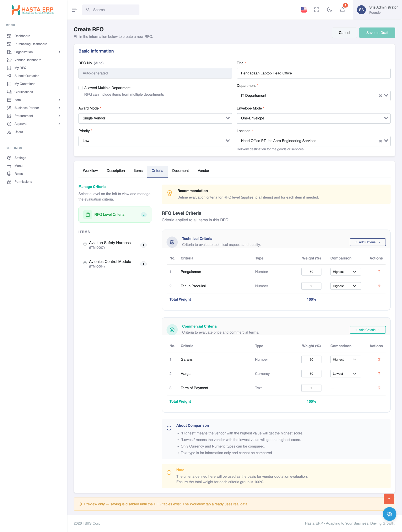This screenshot has width=402, height=532.
Task: Change Garansi comparison dropdown
Action: [x=345, y=359]
